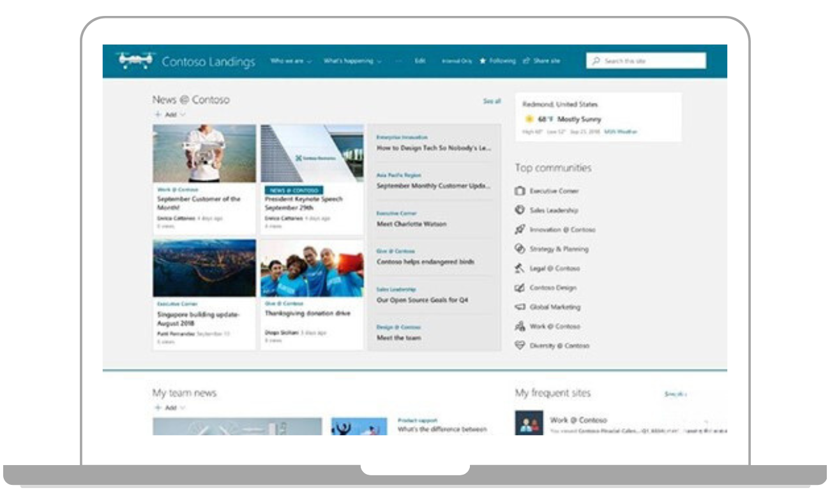Image resolution: width=830 pixels, height=504 pixels.
Task: Click Edit in the navigation bar
Action: 420,61
